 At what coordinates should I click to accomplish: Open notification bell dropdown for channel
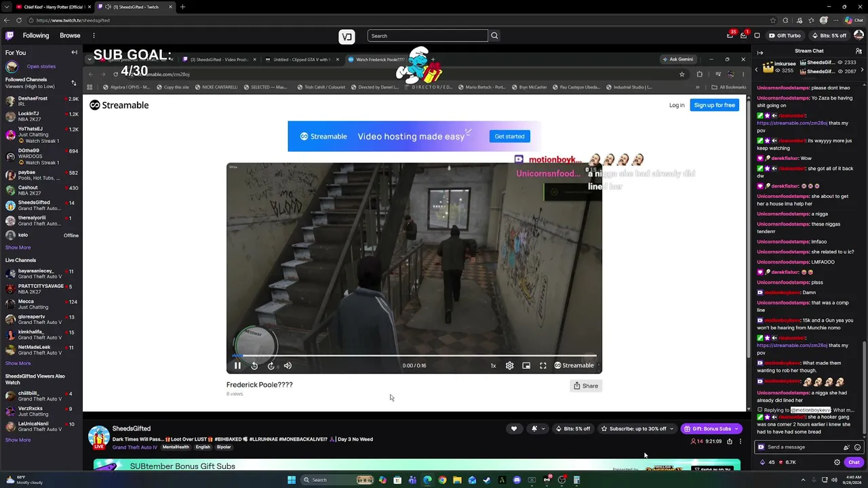tap(537, 428)
